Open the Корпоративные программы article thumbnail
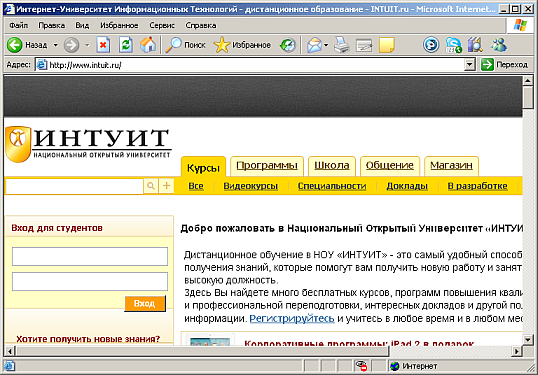The image size is (538, 375). click(x=210, y=340)
